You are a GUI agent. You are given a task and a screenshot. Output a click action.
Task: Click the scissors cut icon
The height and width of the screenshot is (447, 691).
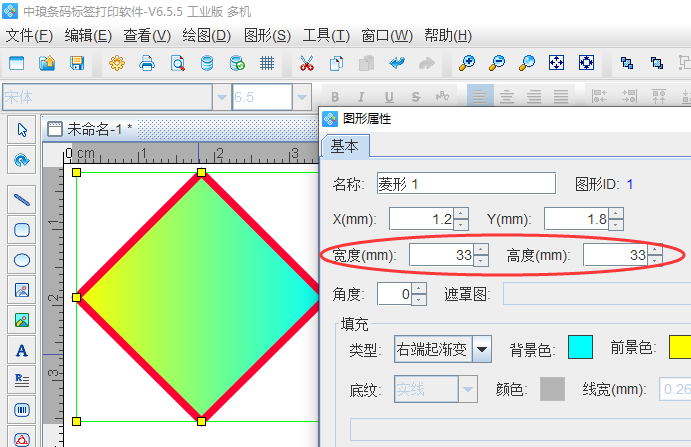pos(306,63)
